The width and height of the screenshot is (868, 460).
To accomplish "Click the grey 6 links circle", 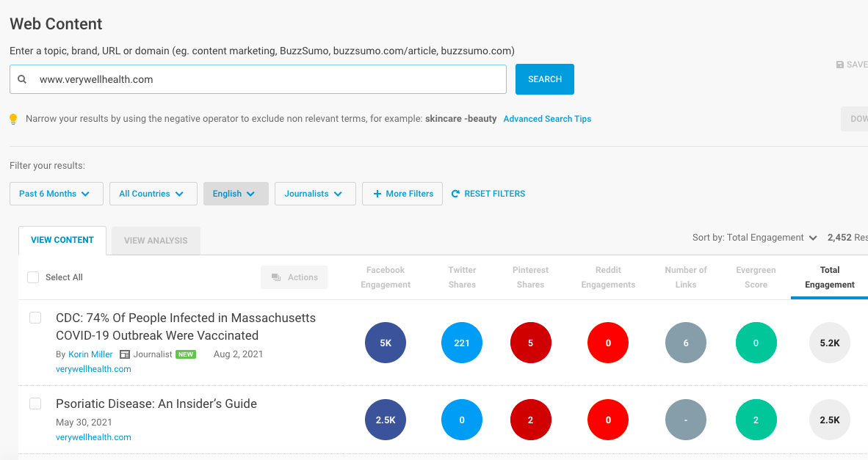I will [686, 343].
